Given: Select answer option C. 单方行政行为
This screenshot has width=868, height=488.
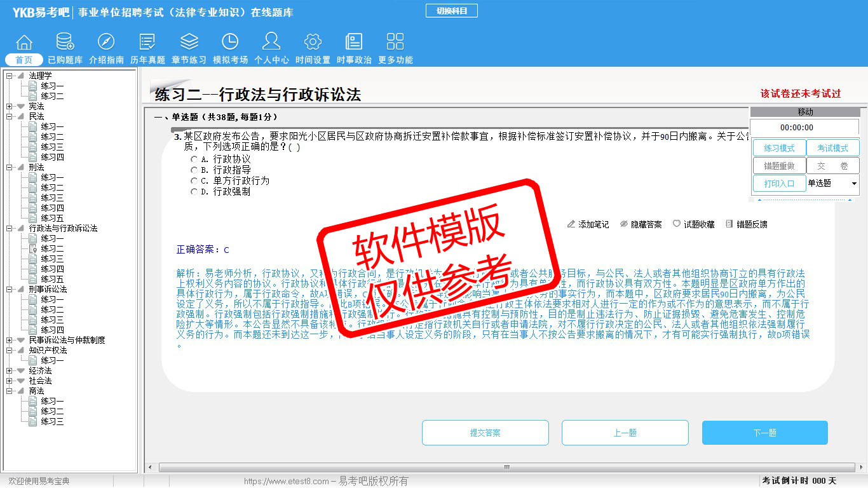Looking at the screenshot, I should 194,181.
